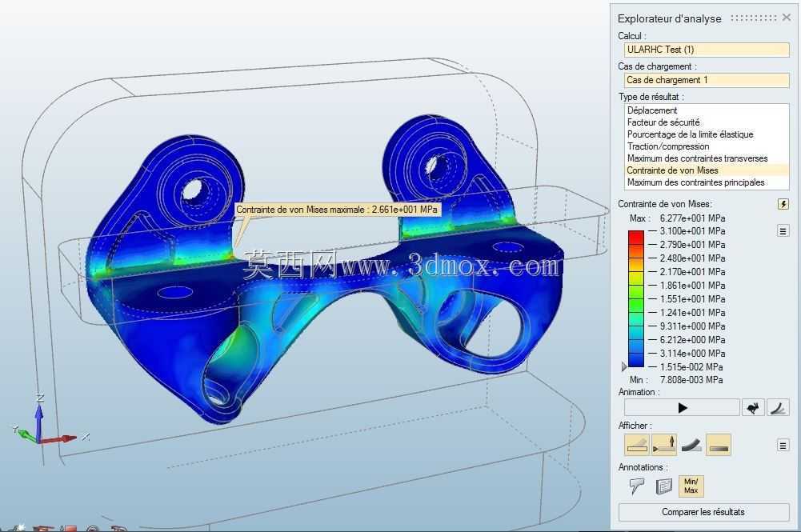Viewport: 801px width, 532px height.
Task: Click legend value 2.480e+001 MPa
Action: [692, 258]
